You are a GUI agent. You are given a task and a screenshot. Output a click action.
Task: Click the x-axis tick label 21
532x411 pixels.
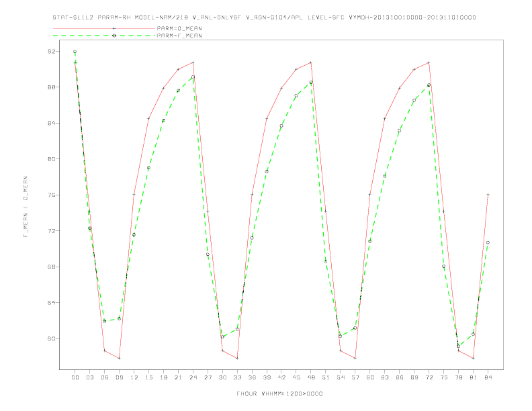point(178,377)
